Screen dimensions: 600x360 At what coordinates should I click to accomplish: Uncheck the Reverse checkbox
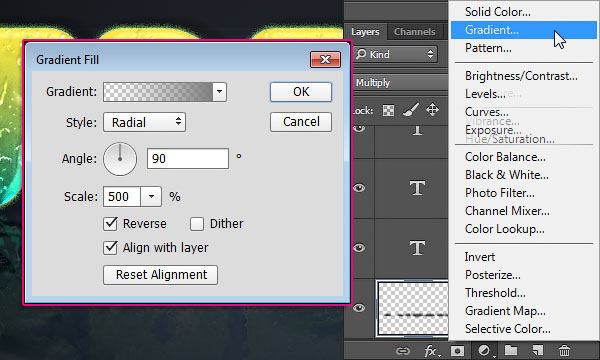click(x=110, y=223)
